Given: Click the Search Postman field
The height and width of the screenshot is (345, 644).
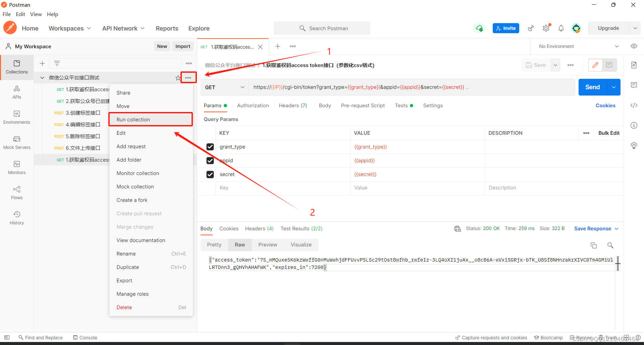Looking at the screenshot, I should (322, 28).
